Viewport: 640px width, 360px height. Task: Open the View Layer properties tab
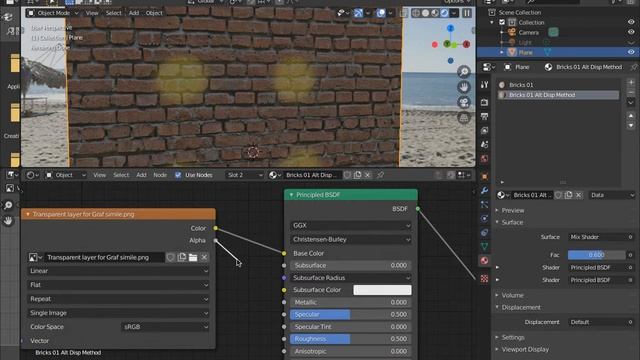point(484,131)
